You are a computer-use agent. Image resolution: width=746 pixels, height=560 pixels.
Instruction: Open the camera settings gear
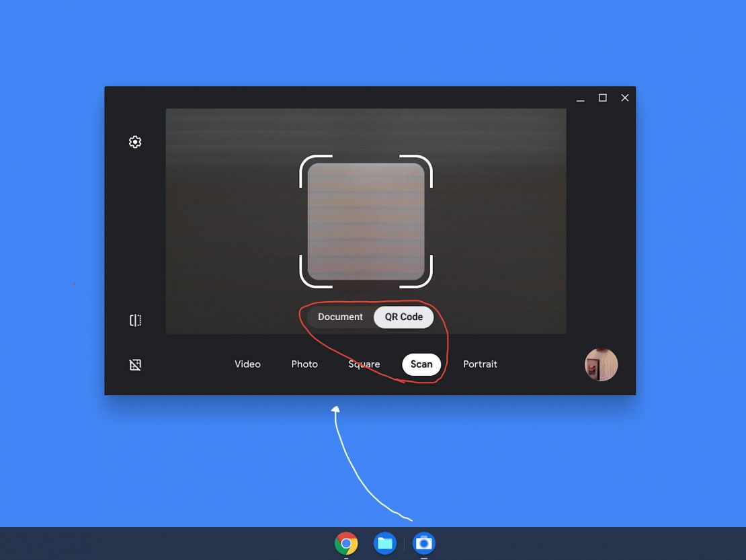pos(135,142)
